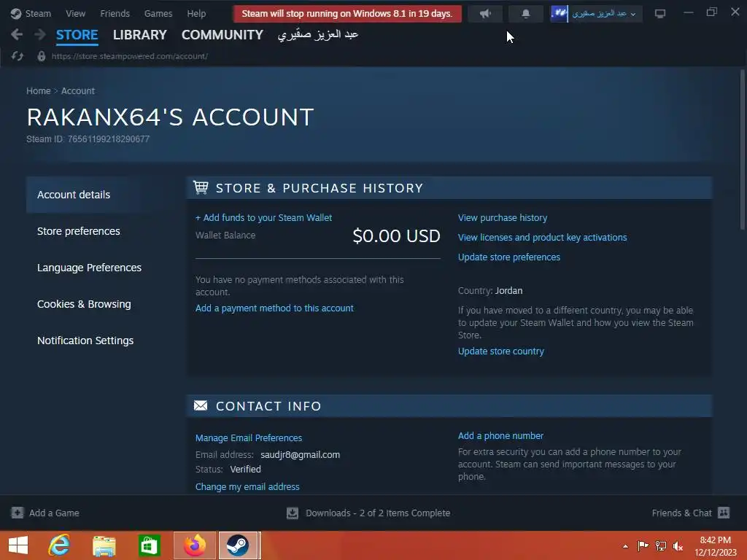
Task: Click the Account breadcrumb link
Action: pyautogui.click(x=77, y=90)
